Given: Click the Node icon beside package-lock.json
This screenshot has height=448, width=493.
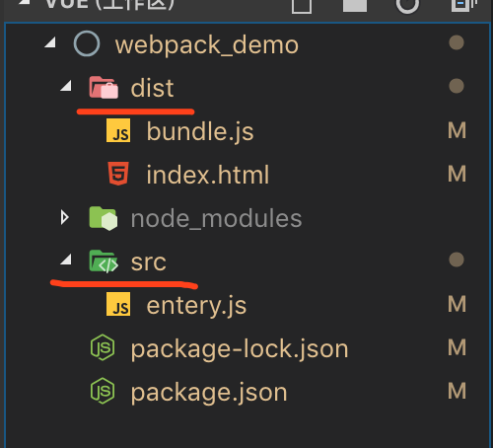Looking at the screenshot, I should click(x=103, y=347).
